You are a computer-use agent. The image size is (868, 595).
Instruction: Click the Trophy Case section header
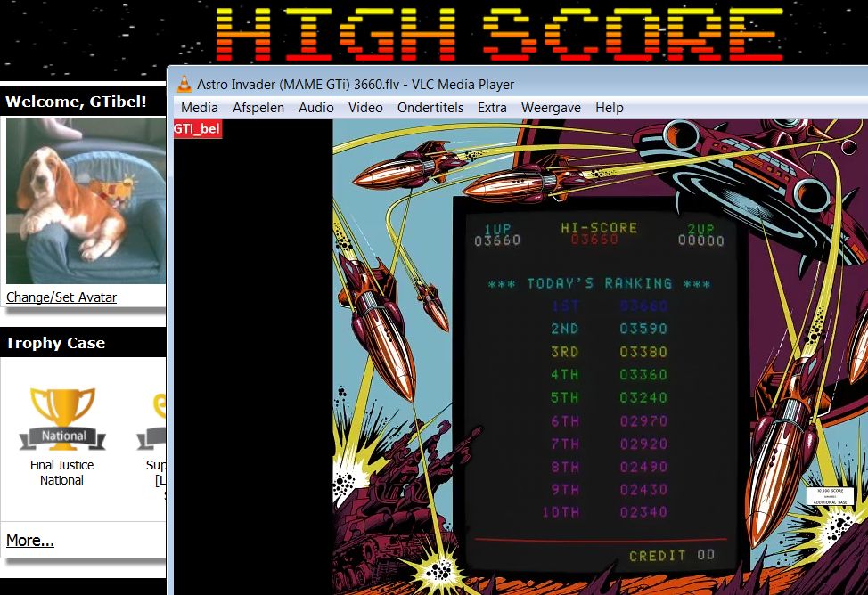pyautogui.click(x=55, y=343)
